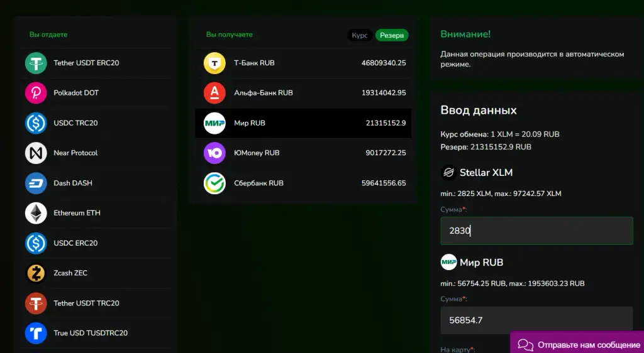This screenshot has height=353, width=644.
Task: Click the red Tether USDT TRC20 icon
Action: (36, 303)
